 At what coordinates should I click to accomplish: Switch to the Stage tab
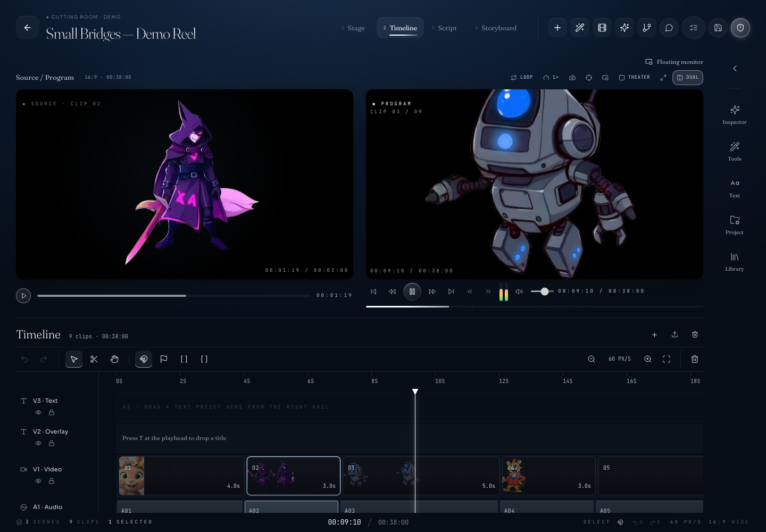pyautogui.click(x=353, y=28)
